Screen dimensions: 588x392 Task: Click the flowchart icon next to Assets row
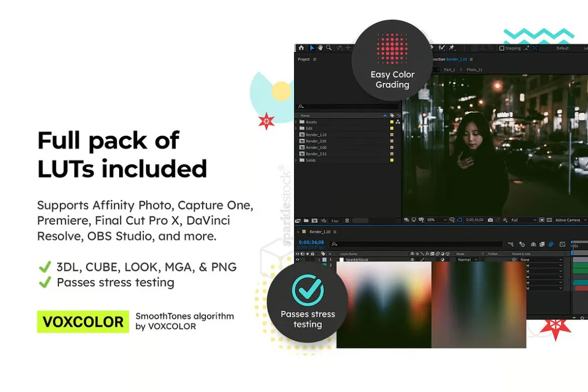click(x=398, y=122)
